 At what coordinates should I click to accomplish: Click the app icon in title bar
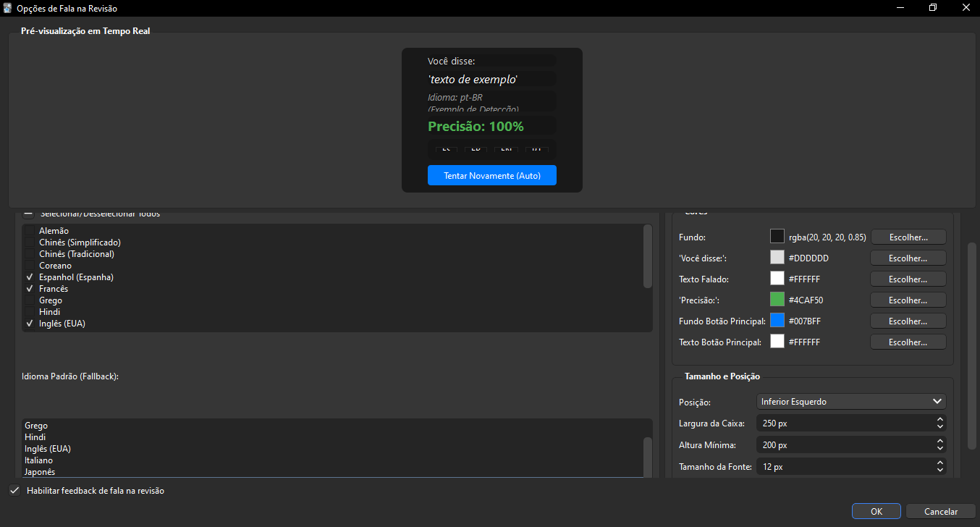tap(8, 8)
